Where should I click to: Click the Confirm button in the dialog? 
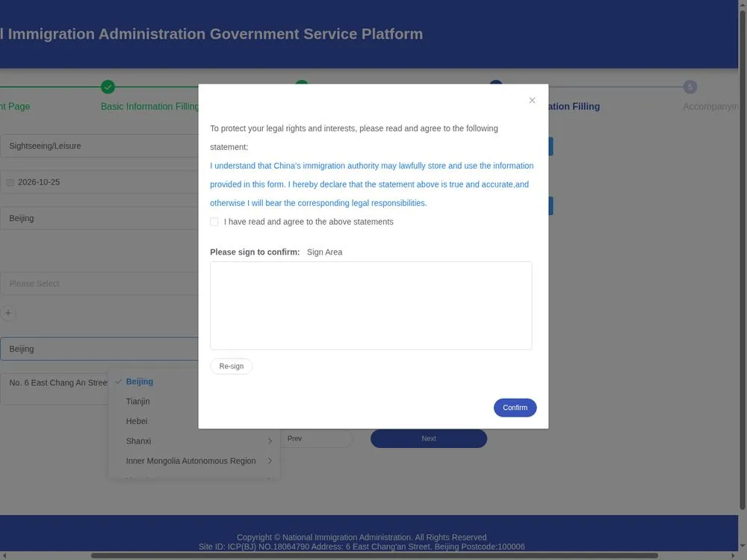point(515,408)
